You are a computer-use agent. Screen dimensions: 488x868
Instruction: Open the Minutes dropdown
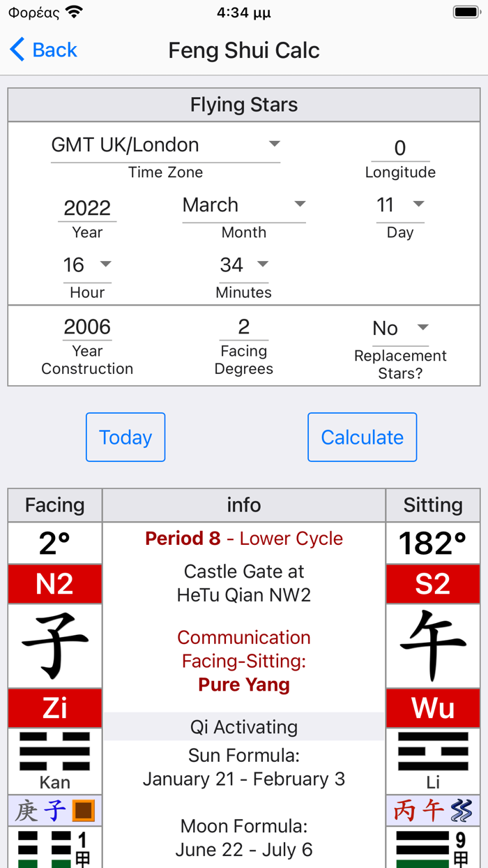(x=243, y=264)
